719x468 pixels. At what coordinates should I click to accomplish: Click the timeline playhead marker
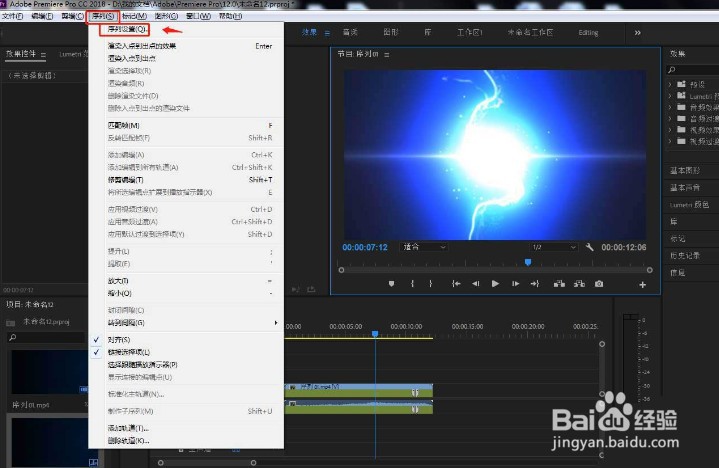375,334
